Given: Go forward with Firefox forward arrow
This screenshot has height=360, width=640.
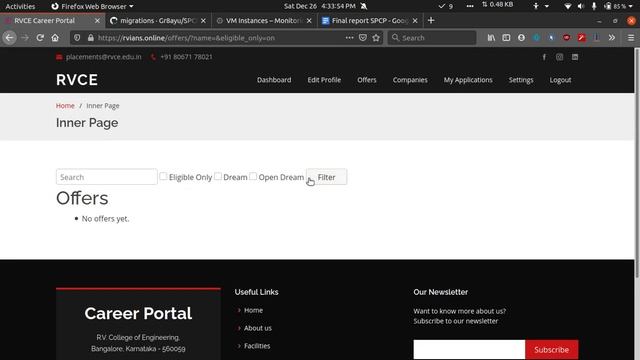Looking at the screenshot, I should click(x=25, y=38).
